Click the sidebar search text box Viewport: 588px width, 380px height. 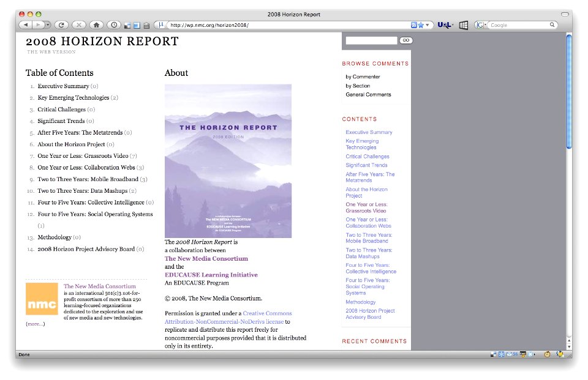point(371,40)
